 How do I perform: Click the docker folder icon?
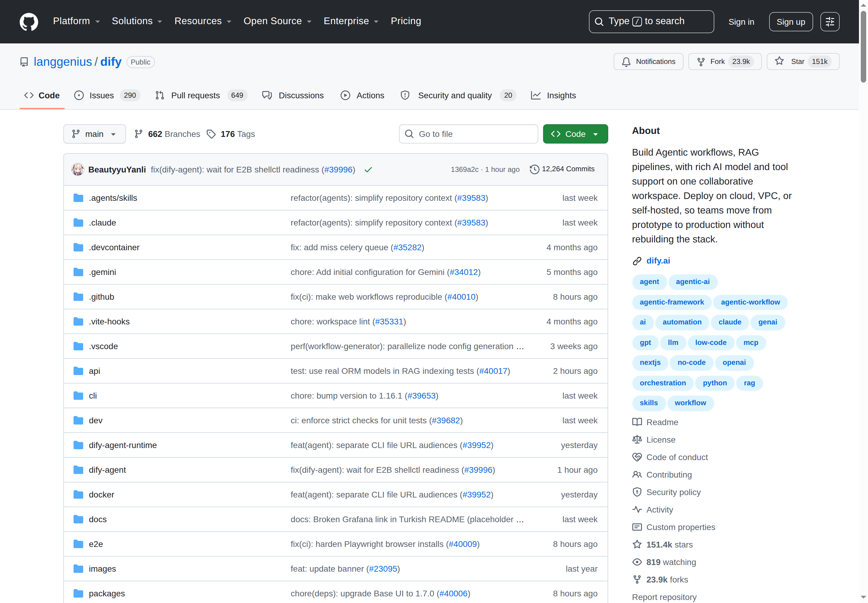(x=78, y=494)
